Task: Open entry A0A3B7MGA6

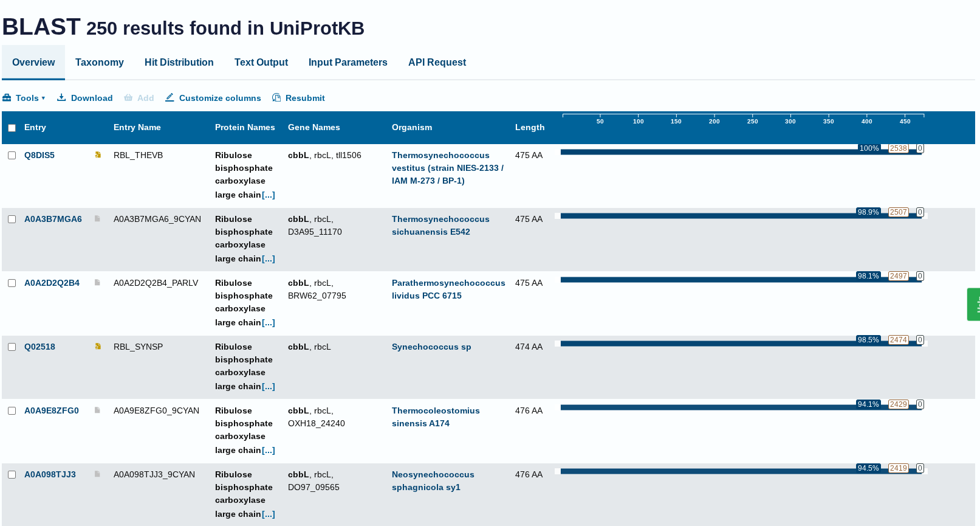Action: [53, 219]
